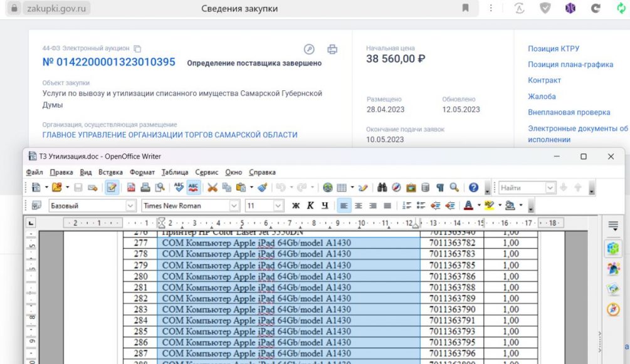Screen dimensions: 630x364
Task: Click the Cut scissors icon
Action: [212, 187]
